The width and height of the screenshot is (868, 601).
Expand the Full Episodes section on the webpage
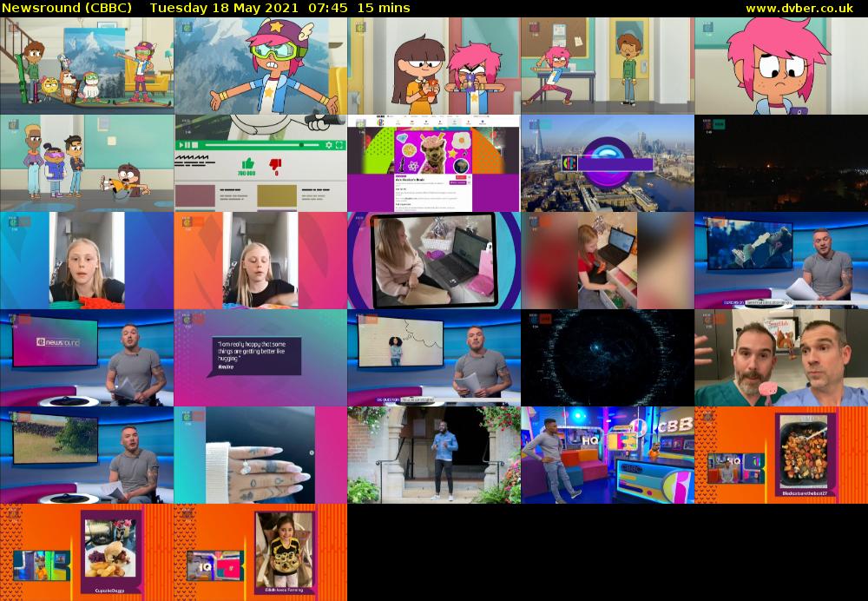point(404,203)
